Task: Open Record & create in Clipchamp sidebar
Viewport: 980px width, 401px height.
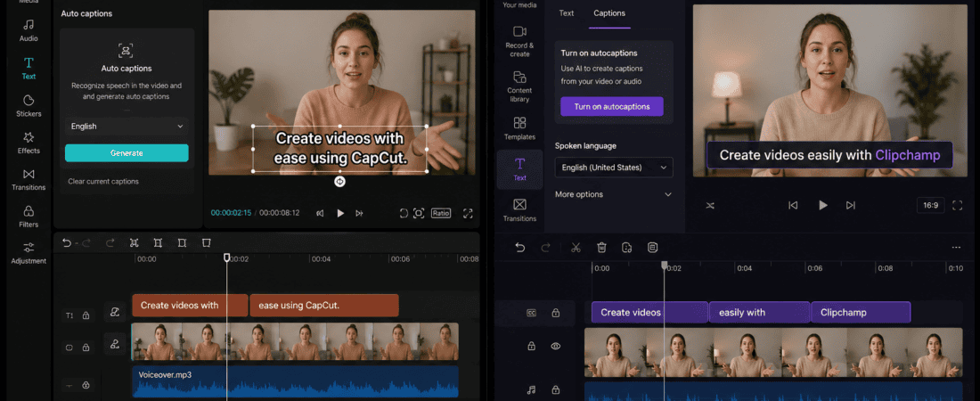Action: click(519, 41)
